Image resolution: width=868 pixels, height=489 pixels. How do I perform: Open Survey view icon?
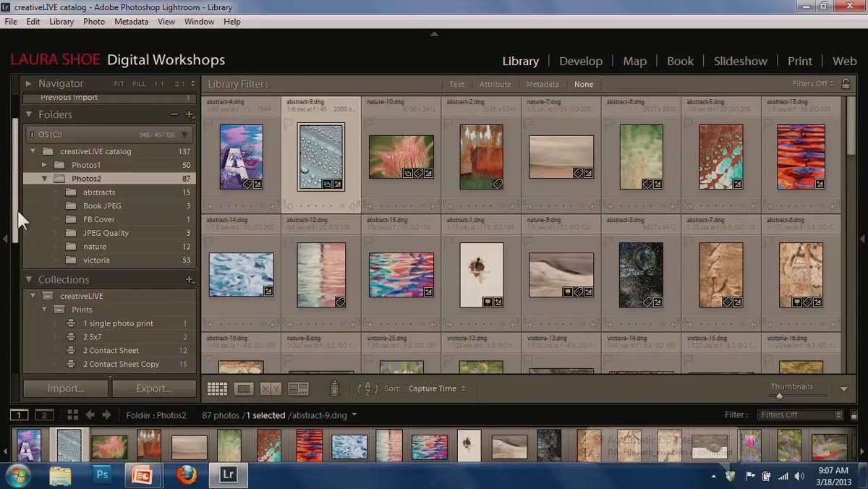pyautogui.click(x=298, y=389)
